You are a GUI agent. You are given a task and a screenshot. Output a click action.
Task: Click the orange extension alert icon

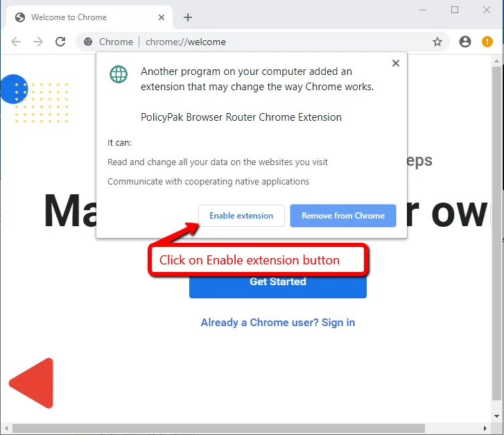tap(487, 42)
